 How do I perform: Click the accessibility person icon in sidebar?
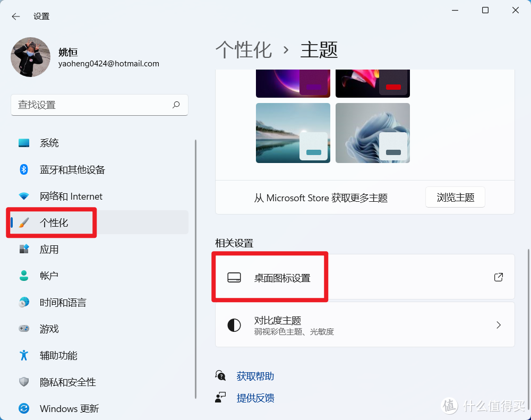24,355
